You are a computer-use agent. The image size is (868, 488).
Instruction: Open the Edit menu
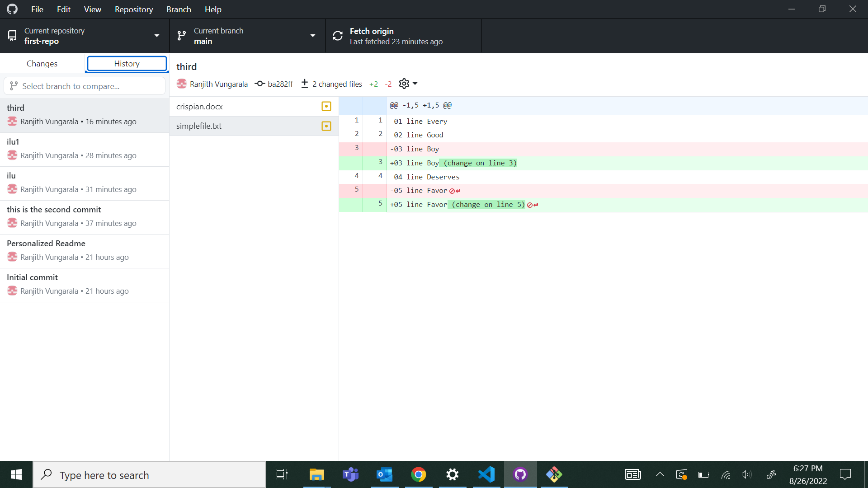(x=63, y=9)
